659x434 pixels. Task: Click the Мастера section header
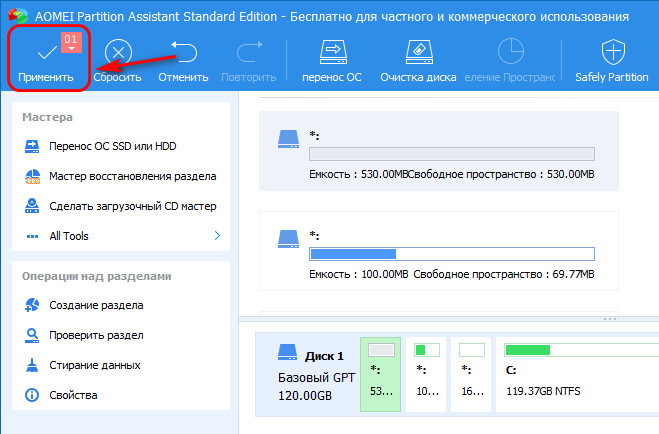[47, 117]
